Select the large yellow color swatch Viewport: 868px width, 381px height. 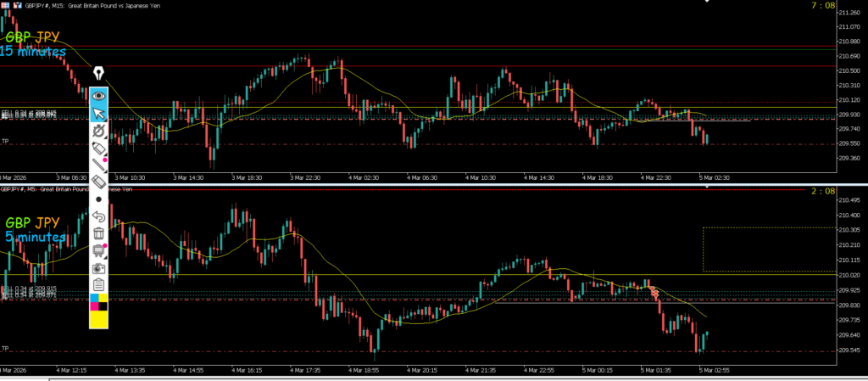point(99,319)
